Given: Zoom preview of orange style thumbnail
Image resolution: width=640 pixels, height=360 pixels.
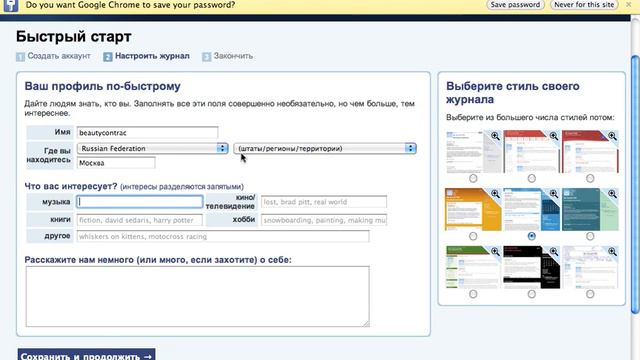Looking at the screenshot, I should pyautogui.click(x=495, y=194).
